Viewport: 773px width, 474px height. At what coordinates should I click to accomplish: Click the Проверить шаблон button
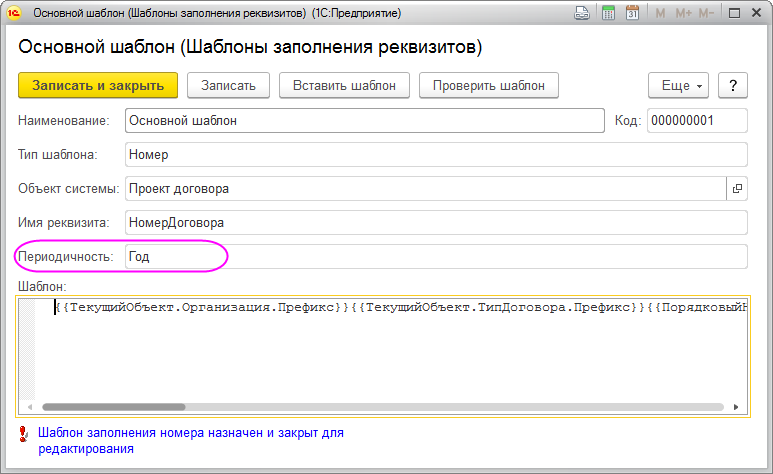488,86
